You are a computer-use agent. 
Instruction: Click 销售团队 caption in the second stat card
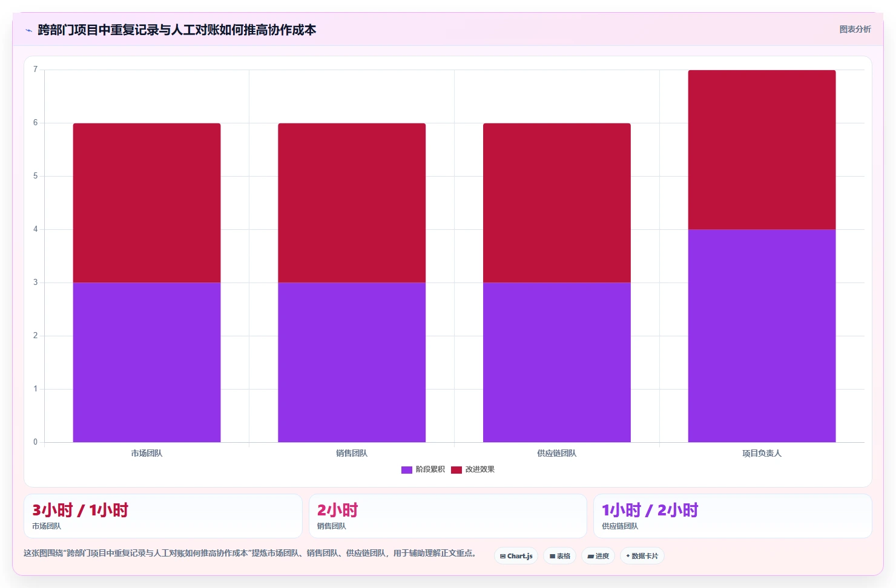[x=332, y=526]
